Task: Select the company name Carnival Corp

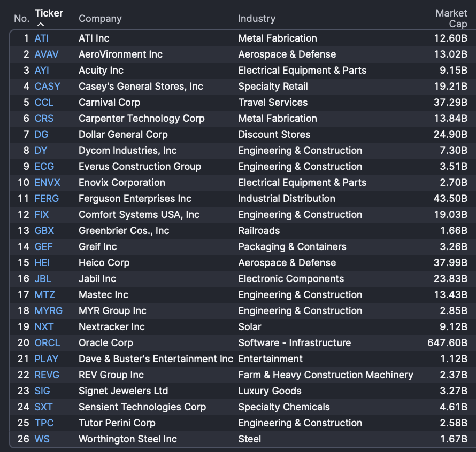Action: tap(109, 103)
